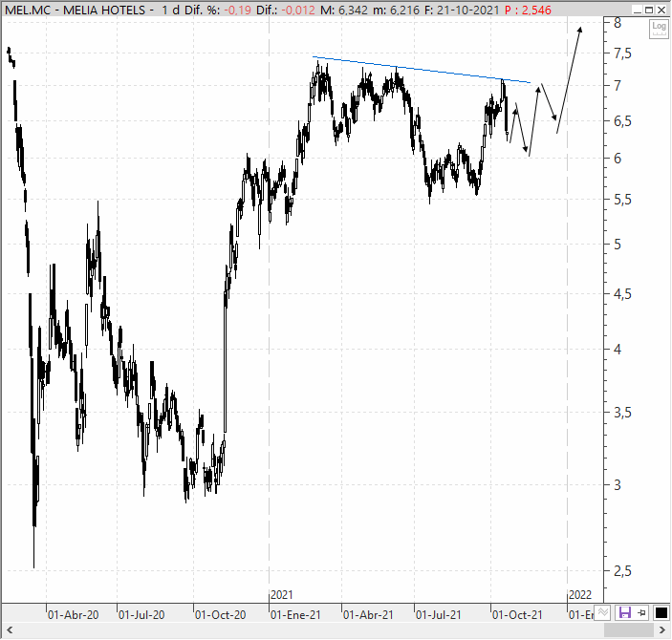Click the 2,5 price axis label
The width and height of the screenshot is (672, 640).
point(622,570)
